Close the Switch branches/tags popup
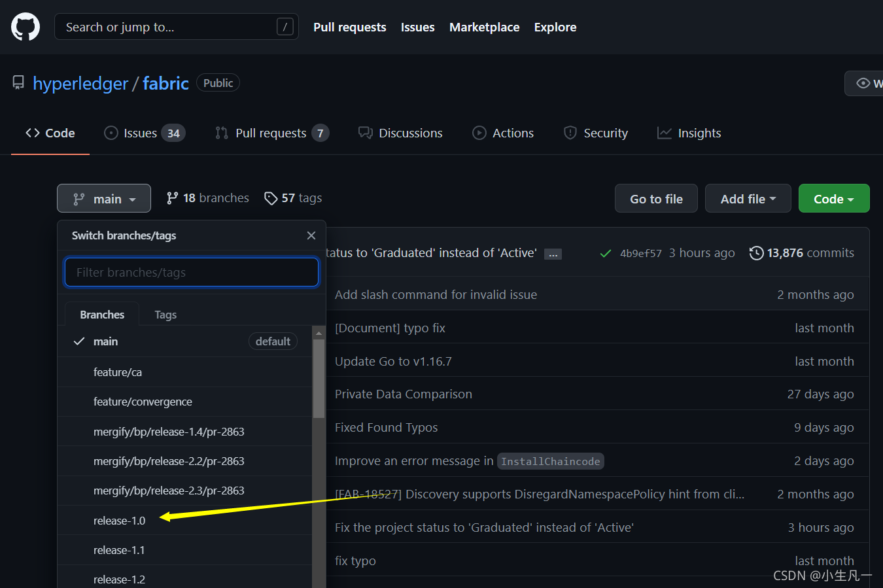 pyautogui.click(x=311, y=235)
